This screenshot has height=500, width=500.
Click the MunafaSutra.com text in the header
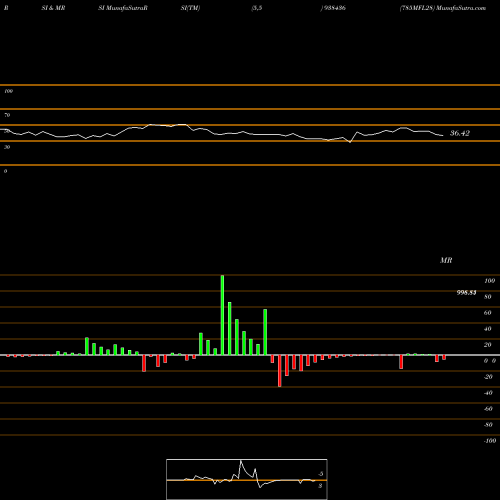click(x=461, y=8)
